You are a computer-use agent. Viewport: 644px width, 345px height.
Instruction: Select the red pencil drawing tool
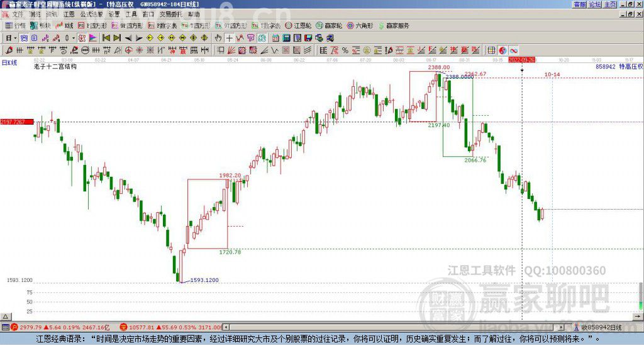click(9, 50)
